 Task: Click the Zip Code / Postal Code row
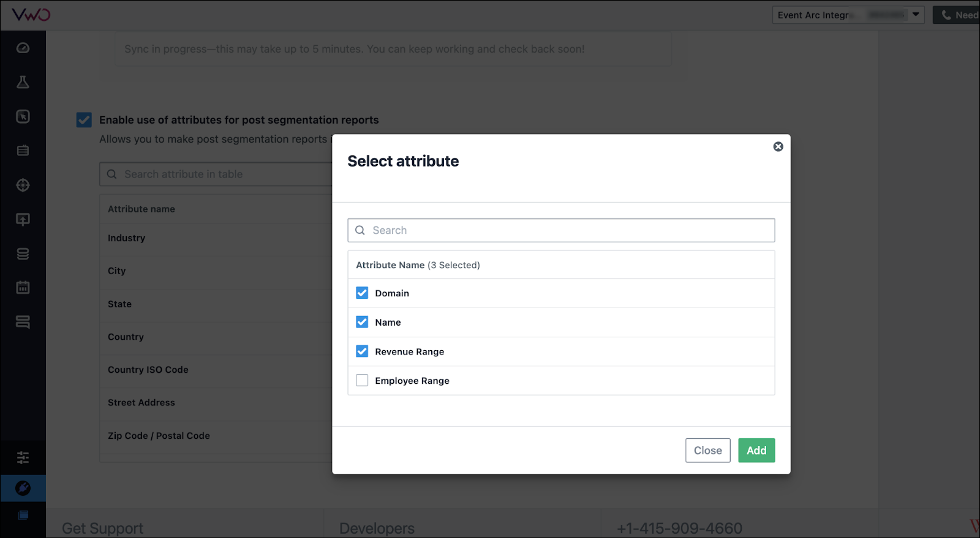pos(216,436)
